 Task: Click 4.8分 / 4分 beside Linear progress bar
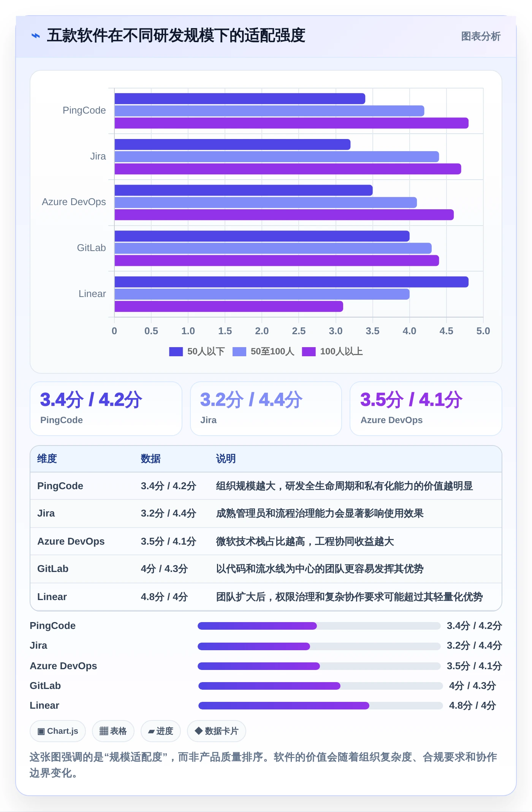point(473,705)
